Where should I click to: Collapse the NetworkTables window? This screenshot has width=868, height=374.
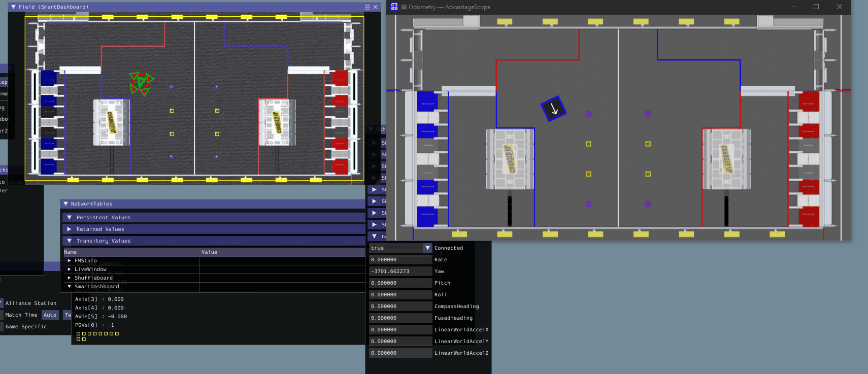point(65,203)
